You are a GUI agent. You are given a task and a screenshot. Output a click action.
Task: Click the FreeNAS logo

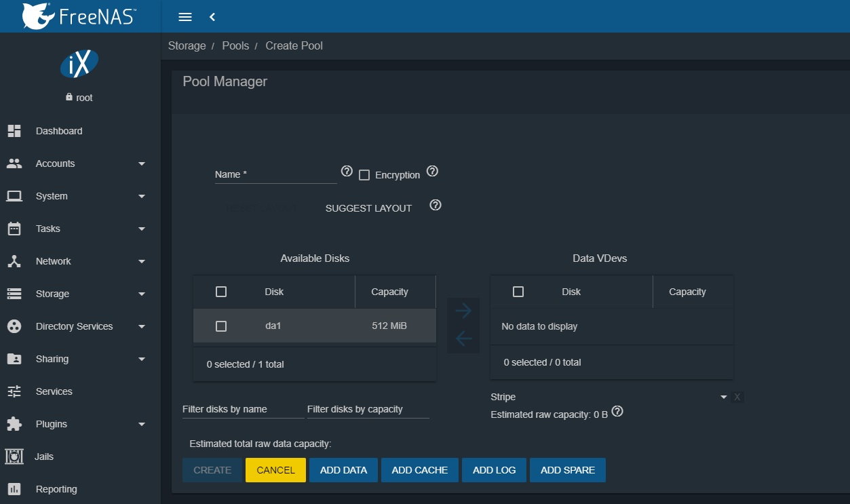[x=78, y=16]
